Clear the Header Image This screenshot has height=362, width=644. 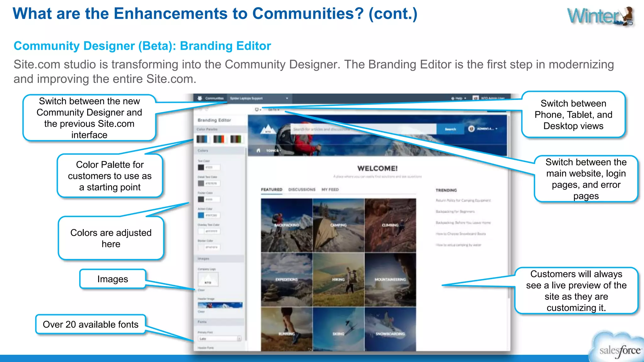[201, 312]
